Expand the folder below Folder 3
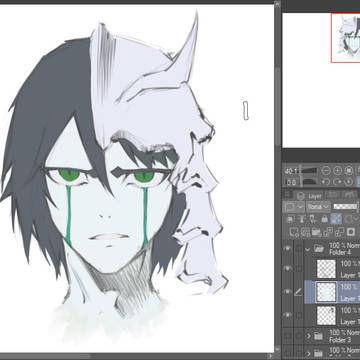This screenshot has width=360, height=360. point(309,353)
